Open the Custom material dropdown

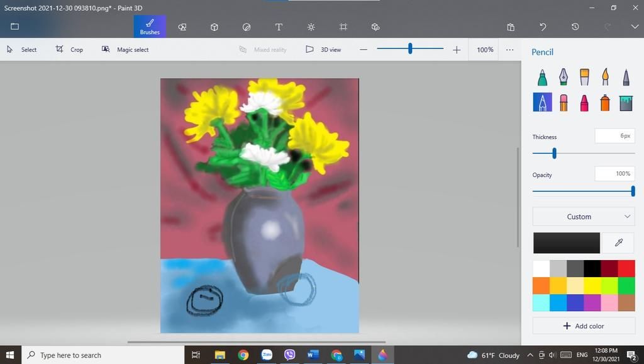pyautogui.click(x=584, y=217)
